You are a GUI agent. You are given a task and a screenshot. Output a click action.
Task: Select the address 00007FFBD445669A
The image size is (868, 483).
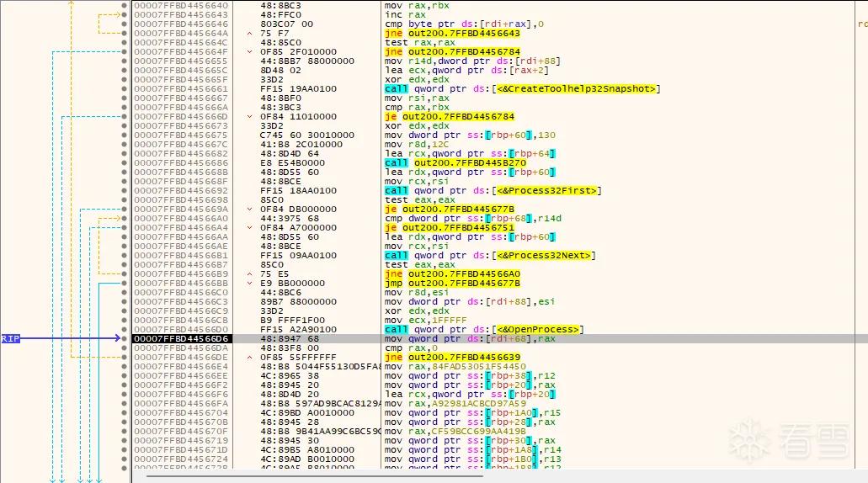[x=181, y=210]
